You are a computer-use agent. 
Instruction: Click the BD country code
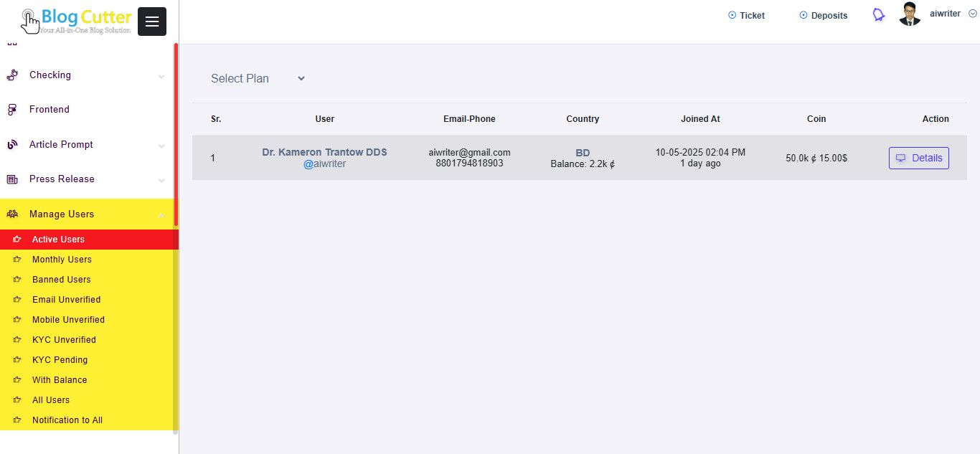pos(583,153)
